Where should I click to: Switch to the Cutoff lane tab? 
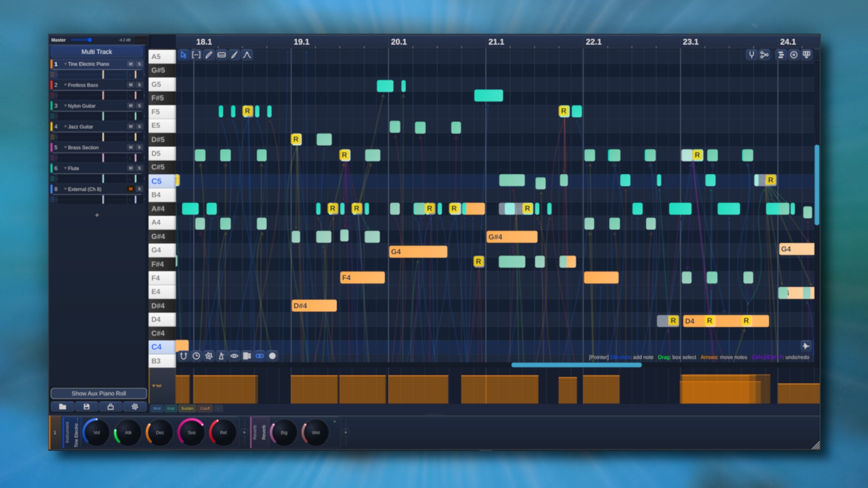click(x=205, y=408)
